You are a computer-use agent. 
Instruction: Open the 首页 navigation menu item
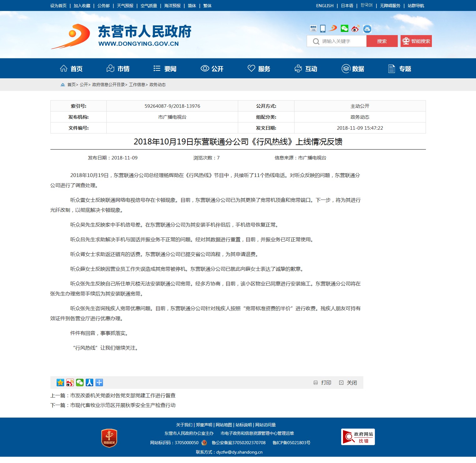click(71, 69)
